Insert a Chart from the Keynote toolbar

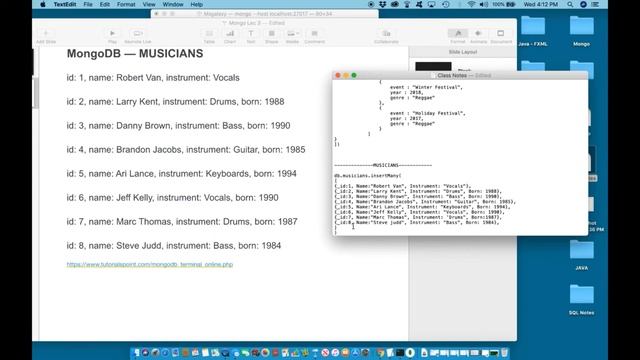[230, 36]
